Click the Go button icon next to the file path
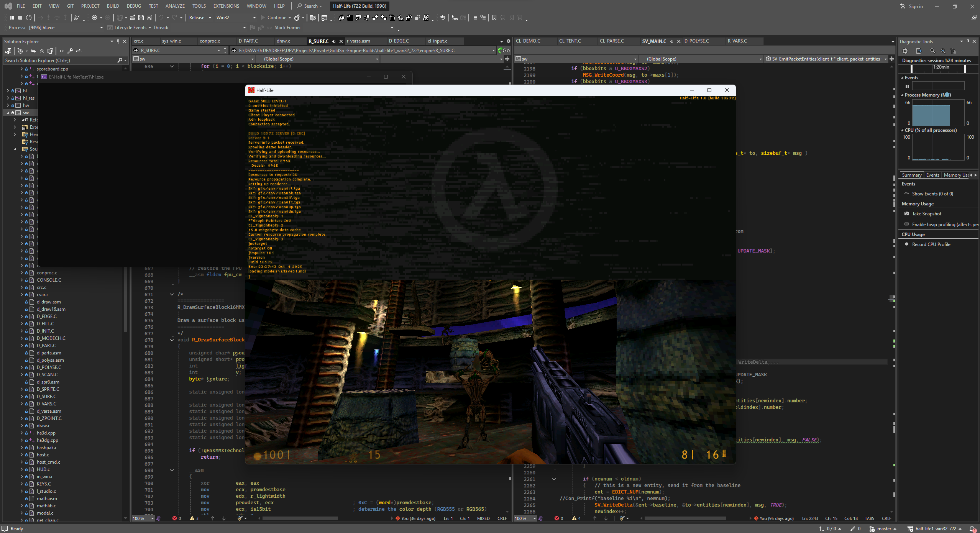 (504, 50)
